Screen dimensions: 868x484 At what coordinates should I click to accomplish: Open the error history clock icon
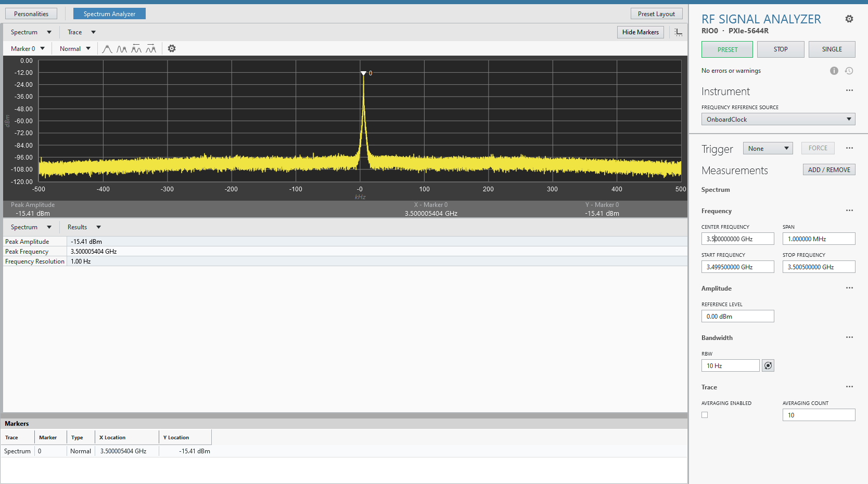(x=849, y=71)
